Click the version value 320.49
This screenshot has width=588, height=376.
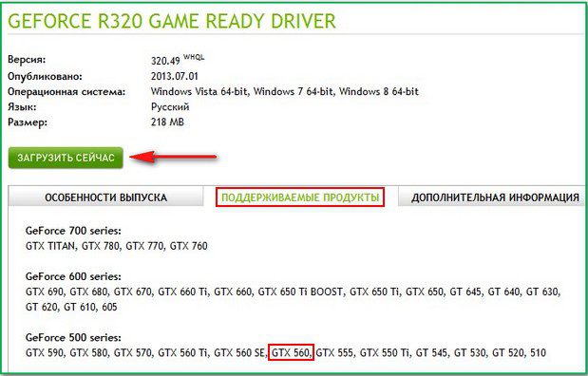click(165, 61)
